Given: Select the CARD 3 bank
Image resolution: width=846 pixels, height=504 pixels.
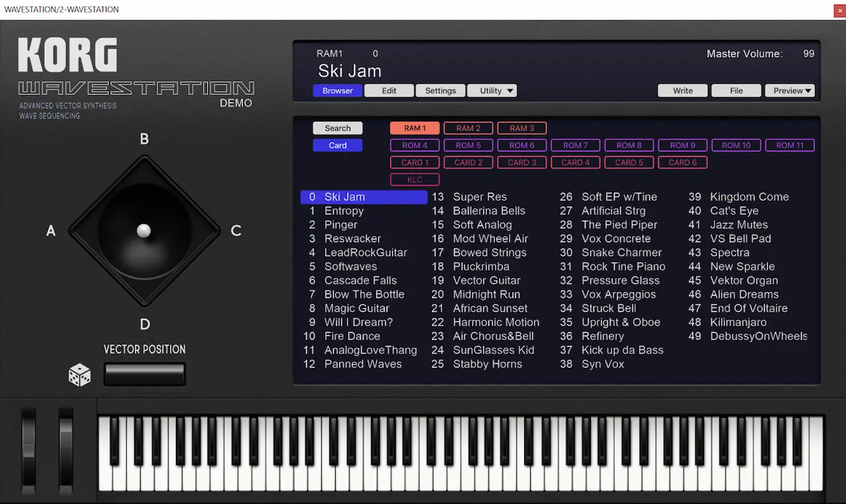Looking at the screenshot, I should (522, 162).
